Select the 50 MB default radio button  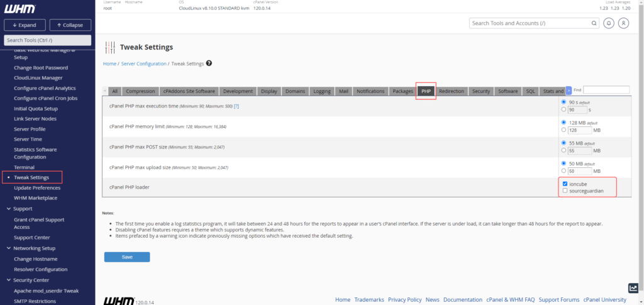point(564,163)
